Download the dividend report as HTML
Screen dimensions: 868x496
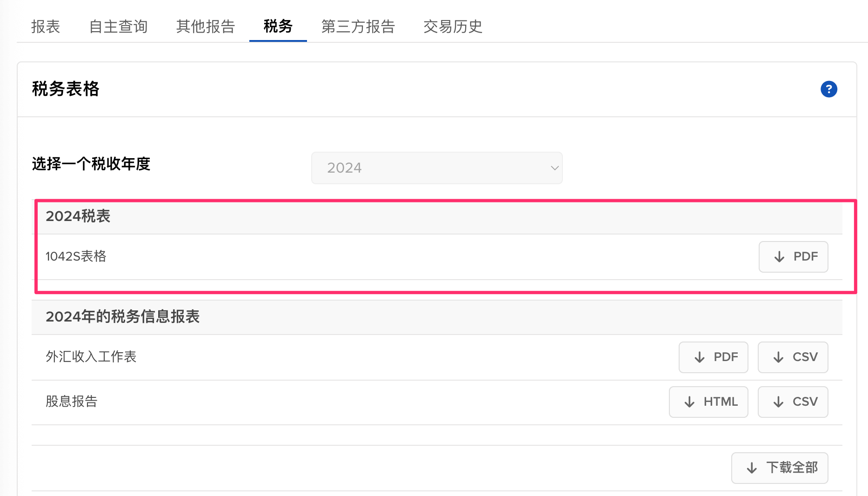(x=708, y=402)
